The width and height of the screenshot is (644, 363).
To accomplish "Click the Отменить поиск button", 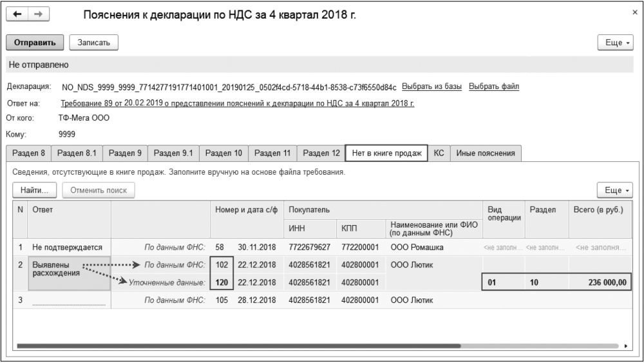I will [x=99, y=190].
